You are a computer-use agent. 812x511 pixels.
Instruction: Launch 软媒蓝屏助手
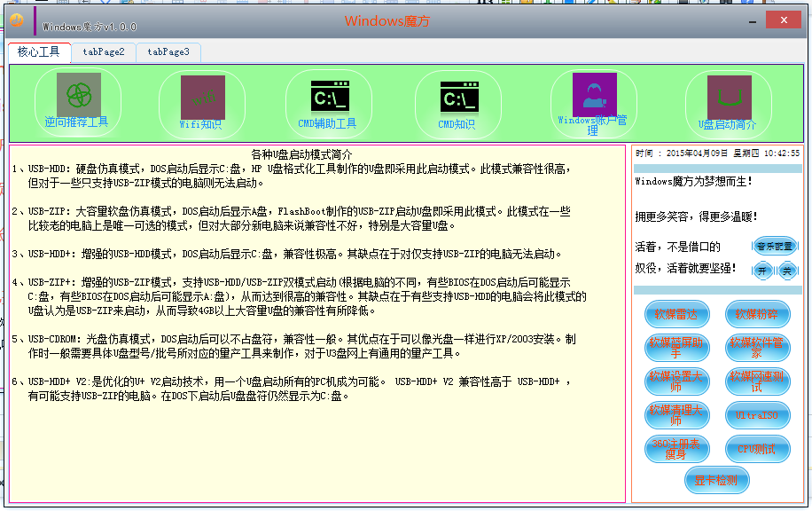tap(676, 348)
